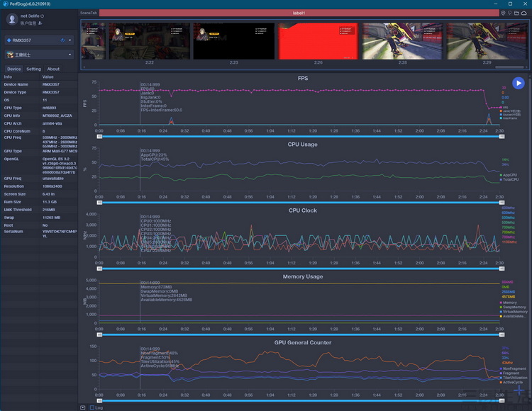Select the label1 scene bar
The height and width of the screenshot is (411, 532).
tap(299, 13)
